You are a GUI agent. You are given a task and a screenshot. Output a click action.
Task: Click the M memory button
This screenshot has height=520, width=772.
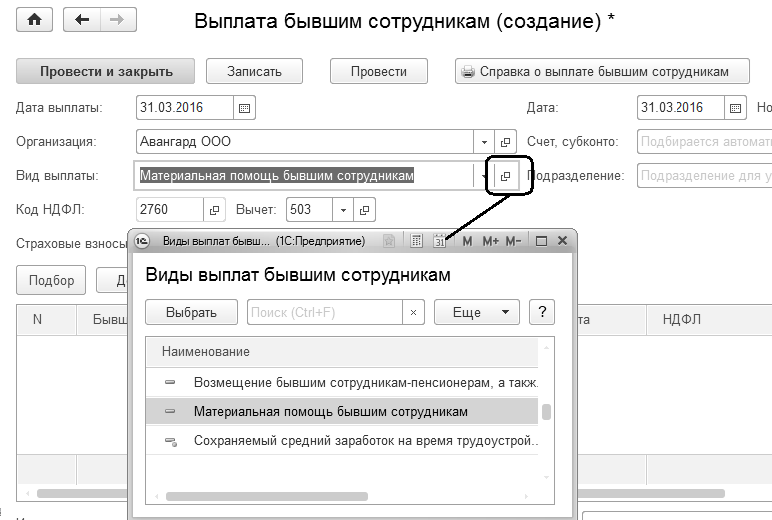coord(467,241)
